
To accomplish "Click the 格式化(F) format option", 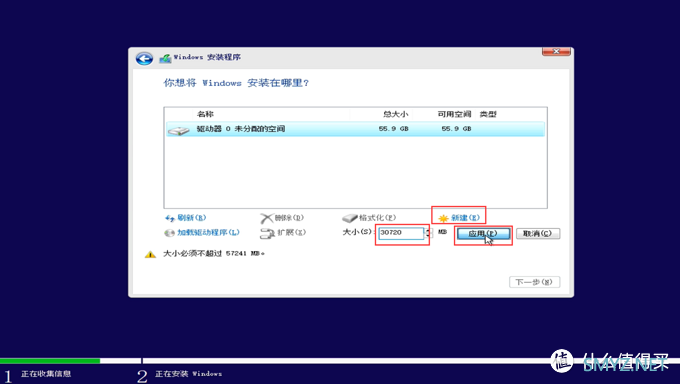I will coord(377,218).
